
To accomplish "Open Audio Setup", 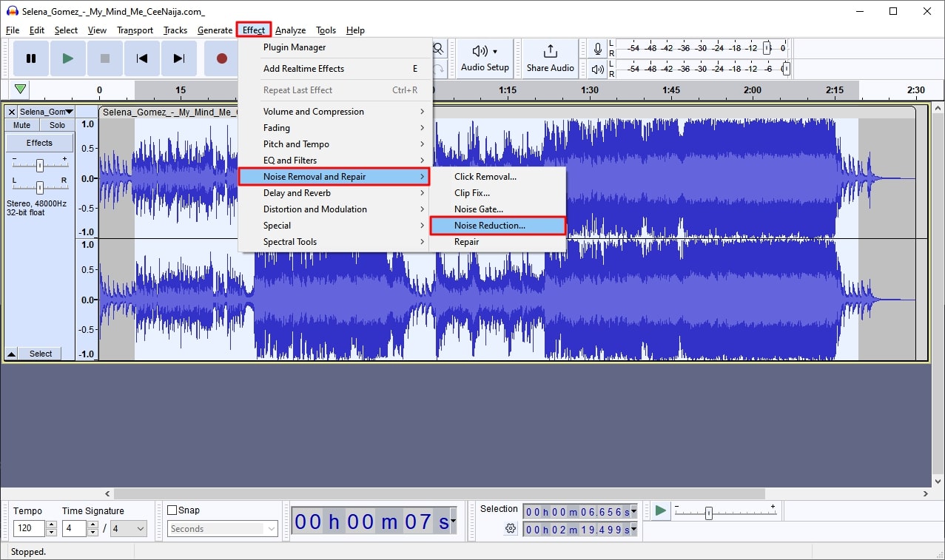I will [x=485, y=58].
